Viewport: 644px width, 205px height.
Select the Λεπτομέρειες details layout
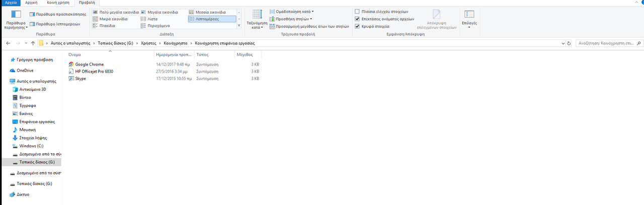tap(212, 19)
